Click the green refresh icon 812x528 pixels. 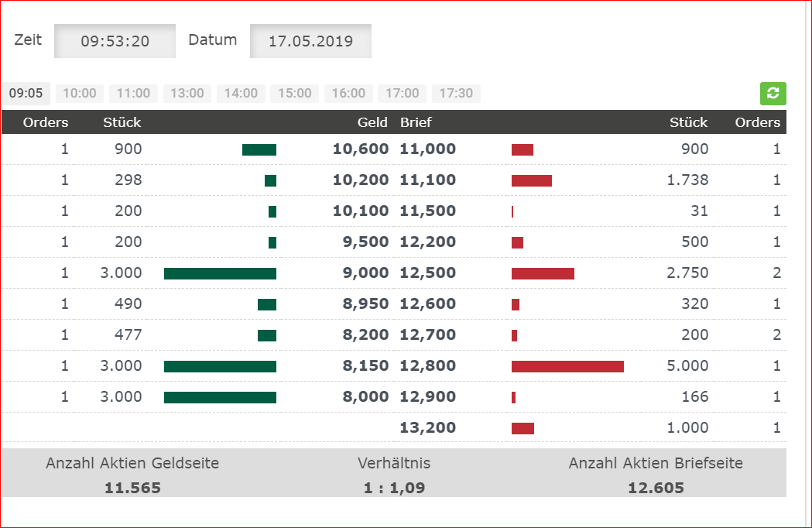point(773,94)
